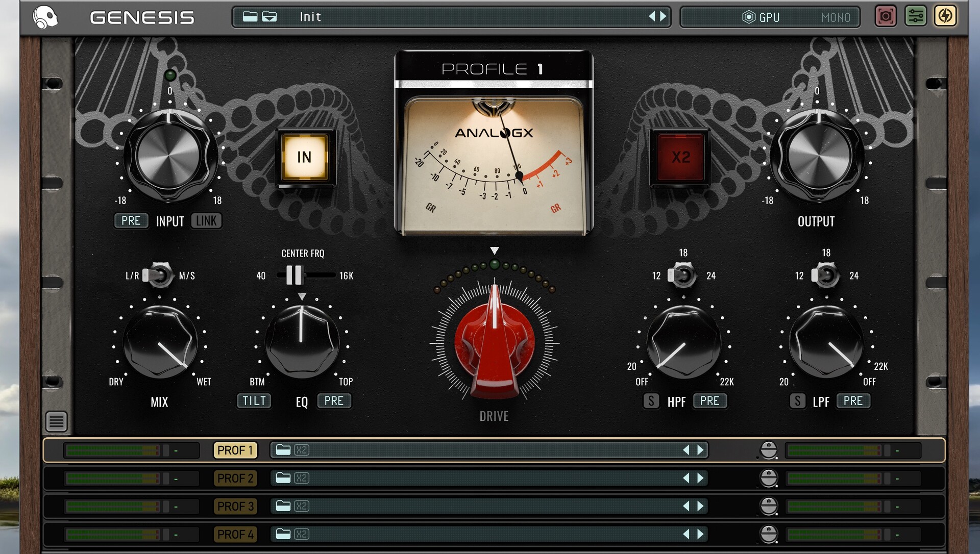
Task: Click the red screenshot capture icon
Action: pyautogui.click(x=886, y=16)
